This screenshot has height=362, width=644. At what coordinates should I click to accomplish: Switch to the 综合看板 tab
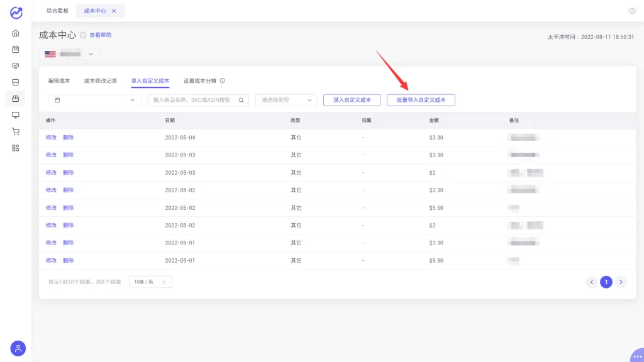point(57,11)
